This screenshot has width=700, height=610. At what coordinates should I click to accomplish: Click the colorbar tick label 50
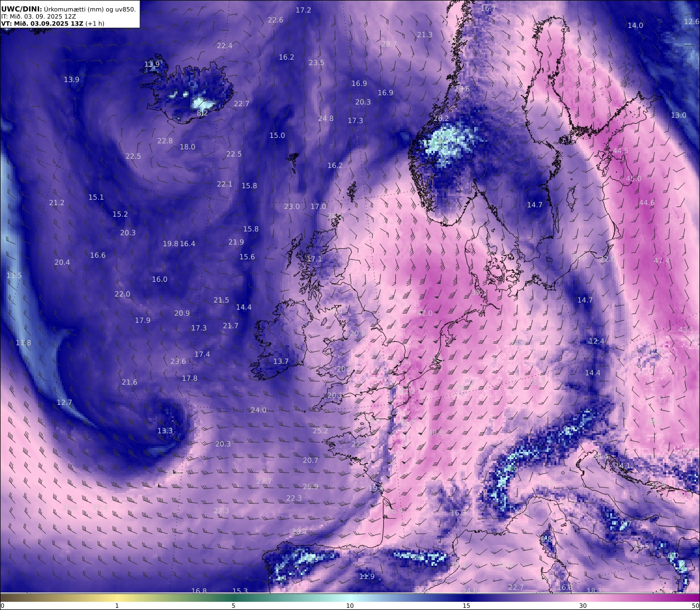(x=696, y=606)
